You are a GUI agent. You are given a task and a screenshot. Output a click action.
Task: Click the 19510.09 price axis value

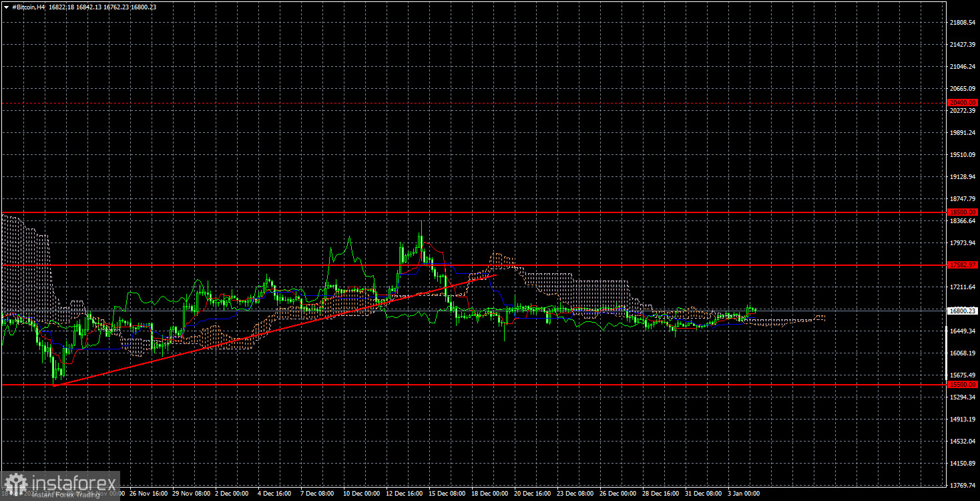963,154
